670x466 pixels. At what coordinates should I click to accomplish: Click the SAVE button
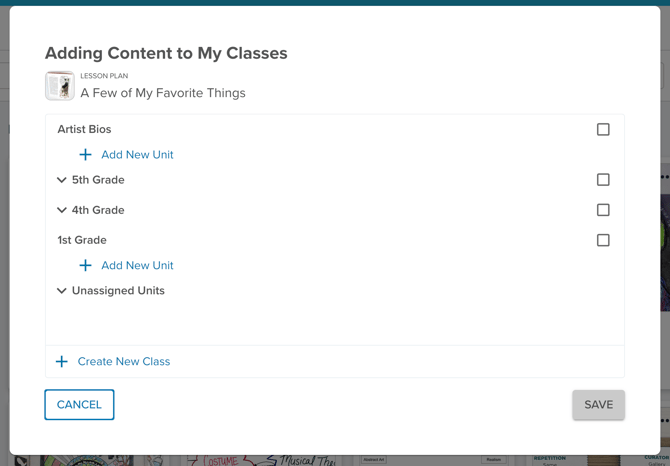pyautogui.click(x=599, y=404)
